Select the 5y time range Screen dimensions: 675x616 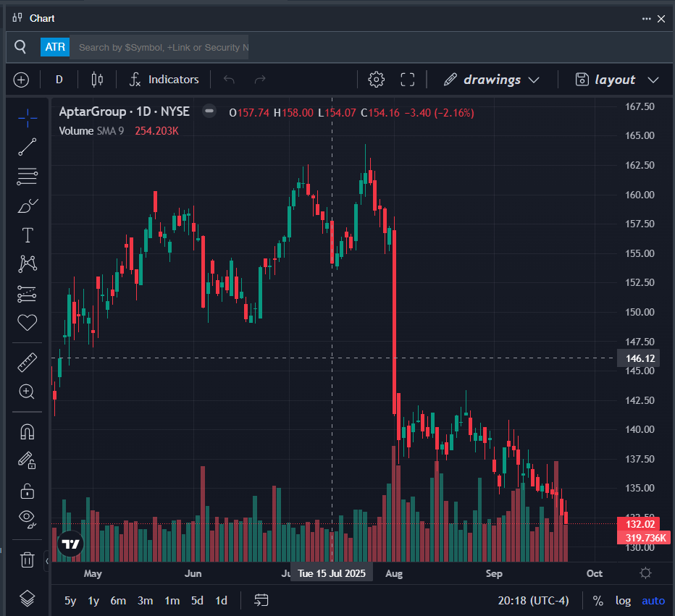(x=70, y=600)
